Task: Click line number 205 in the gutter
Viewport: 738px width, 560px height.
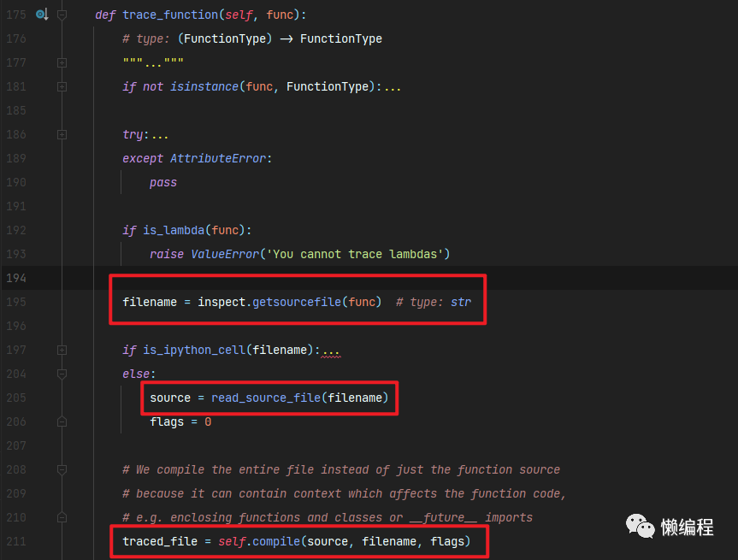Action: pos(16,398)
